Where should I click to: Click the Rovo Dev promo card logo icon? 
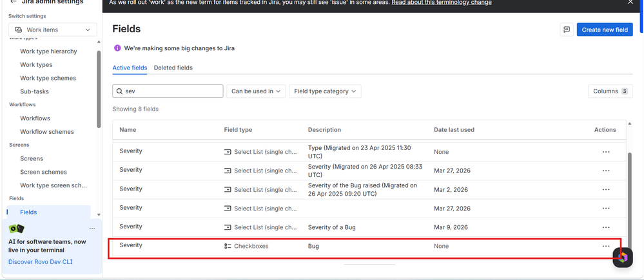(x=16, y=229)
